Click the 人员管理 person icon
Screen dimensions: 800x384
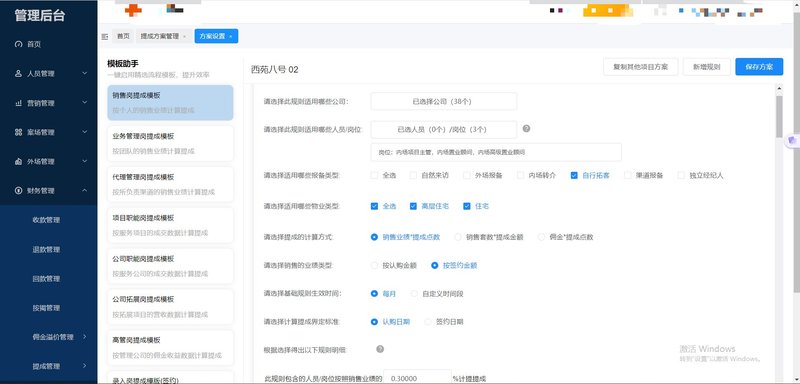click(18, 73)
